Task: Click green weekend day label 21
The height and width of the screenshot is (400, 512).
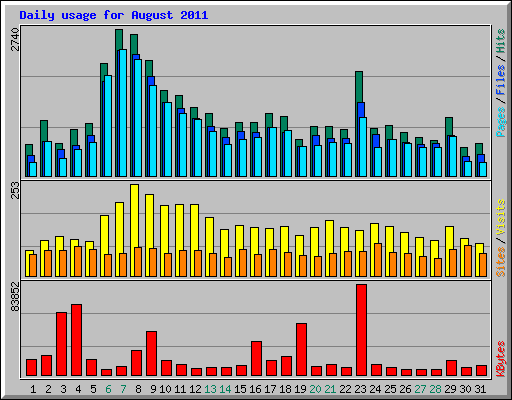Action: click(330, 389)
